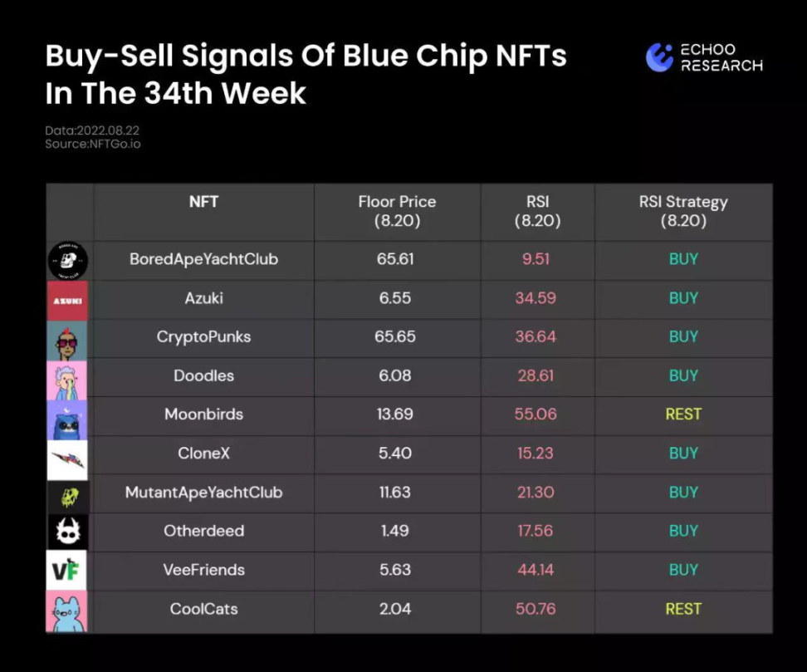Click the BUY signal for BoredApeYachtClub
This screenshot has width=807, height=672.
tap(683, 259)
